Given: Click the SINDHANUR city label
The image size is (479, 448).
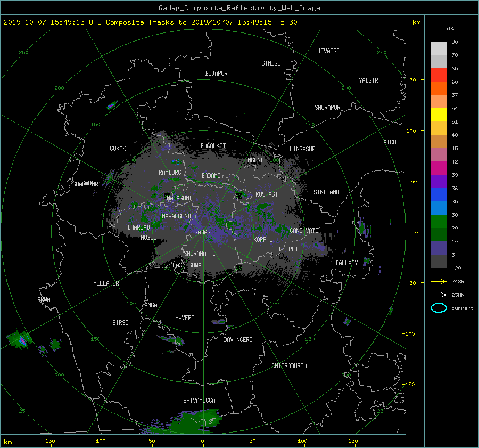Looking at the screenshot, I should 328,192.
